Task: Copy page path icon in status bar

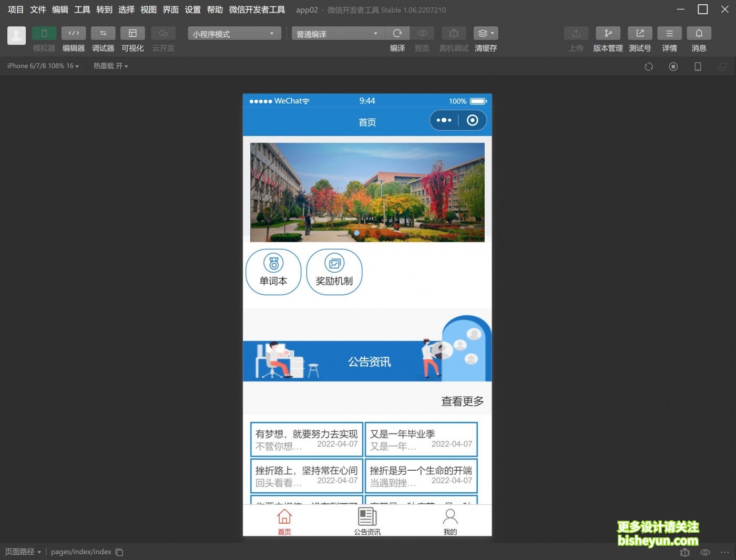Action: (119, 552)
